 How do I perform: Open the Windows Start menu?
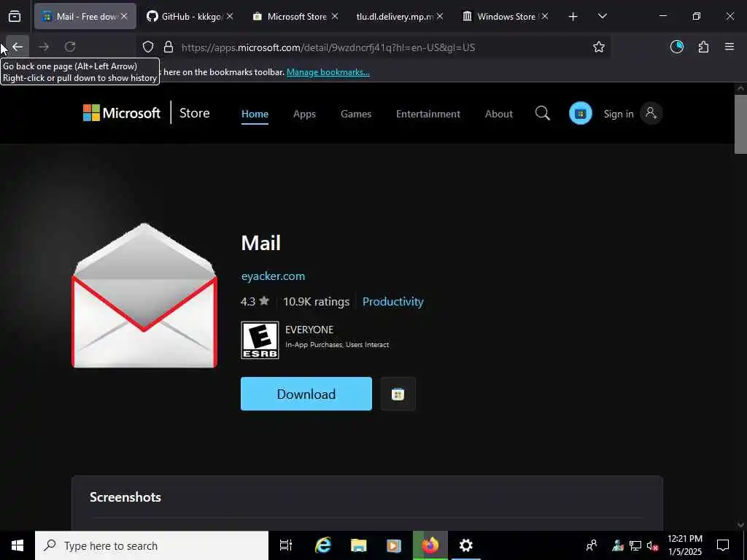coord(18,545)
